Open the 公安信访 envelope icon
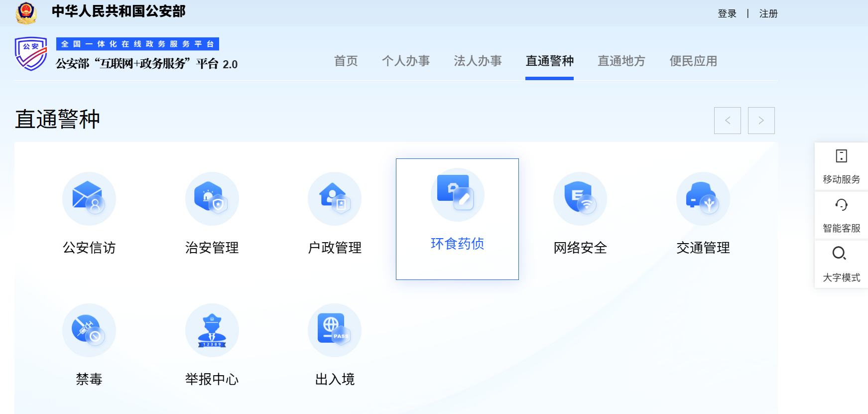 89,198
